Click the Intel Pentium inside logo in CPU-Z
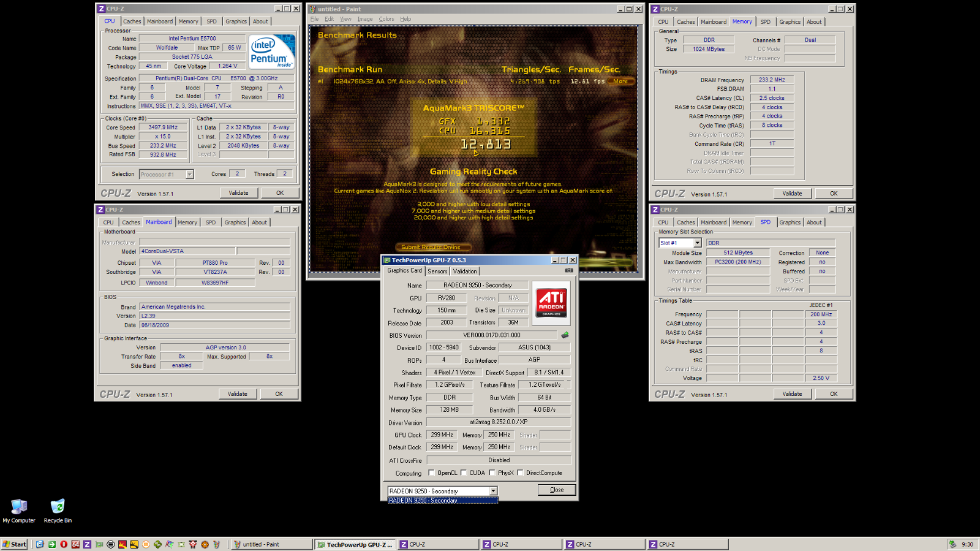 (x=272, y=52)
